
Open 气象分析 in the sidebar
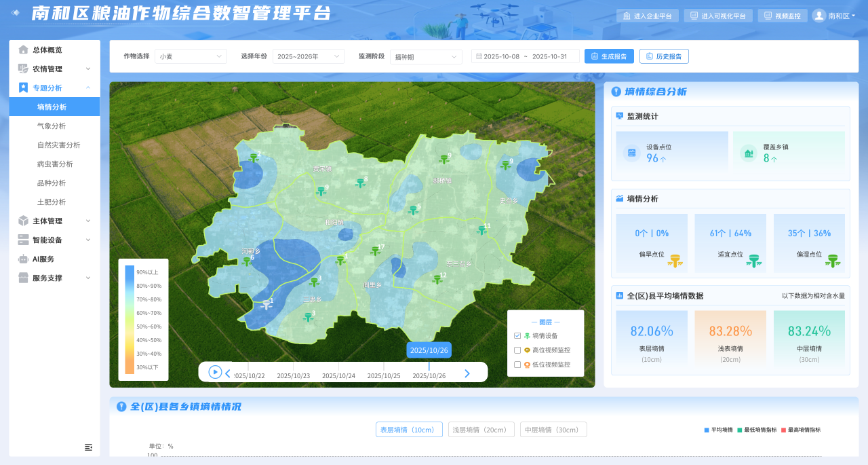[x=52, y=126]
